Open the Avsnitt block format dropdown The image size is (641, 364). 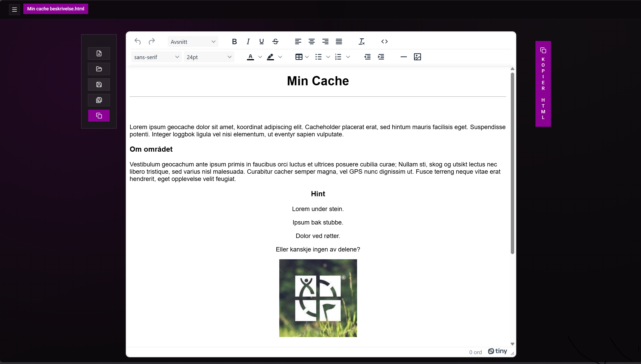(x=193, y=42)
